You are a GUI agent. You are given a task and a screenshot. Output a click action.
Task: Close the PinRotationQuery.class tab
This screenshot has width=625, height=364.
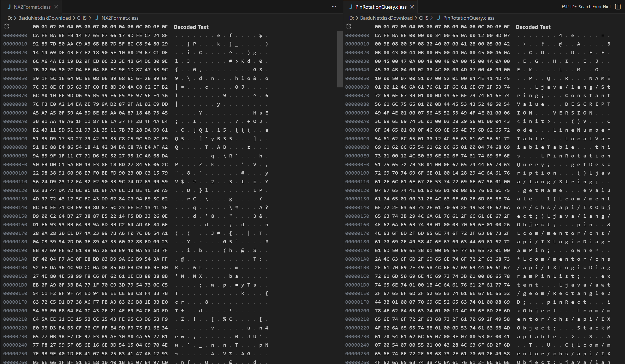click(x=412, y=7)
